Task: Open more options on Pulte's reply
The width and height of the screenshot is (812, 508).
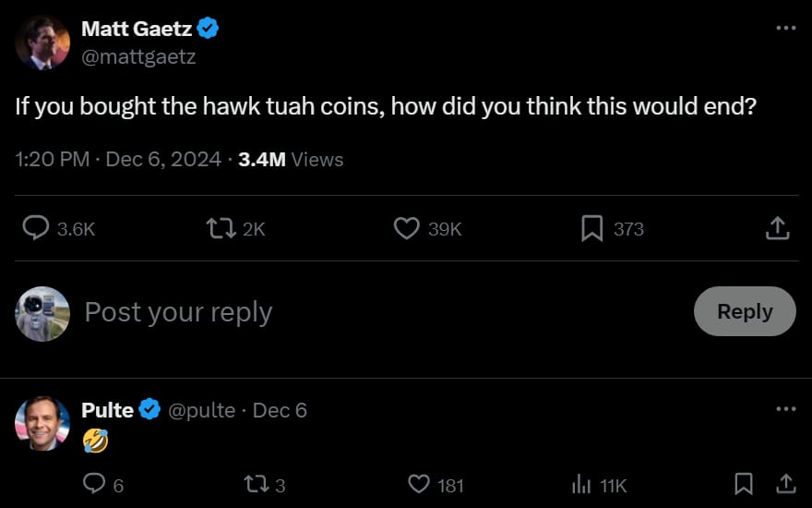Action: 785,409
